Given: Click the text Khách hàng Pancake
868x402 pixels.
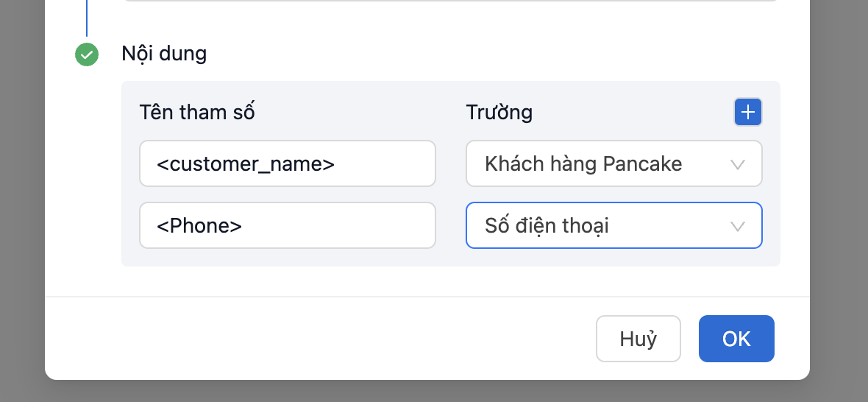Looking at the screenshot, I should [583, 164].
